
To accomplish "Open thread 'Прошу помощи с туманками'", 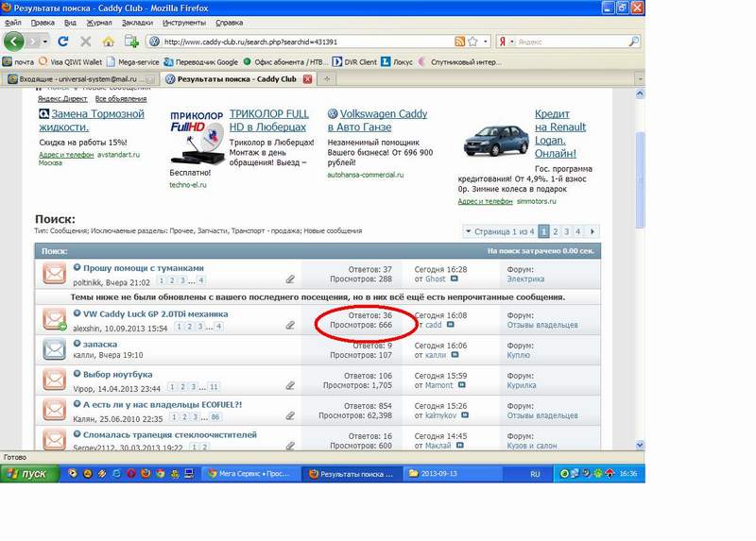I will 144,268.
